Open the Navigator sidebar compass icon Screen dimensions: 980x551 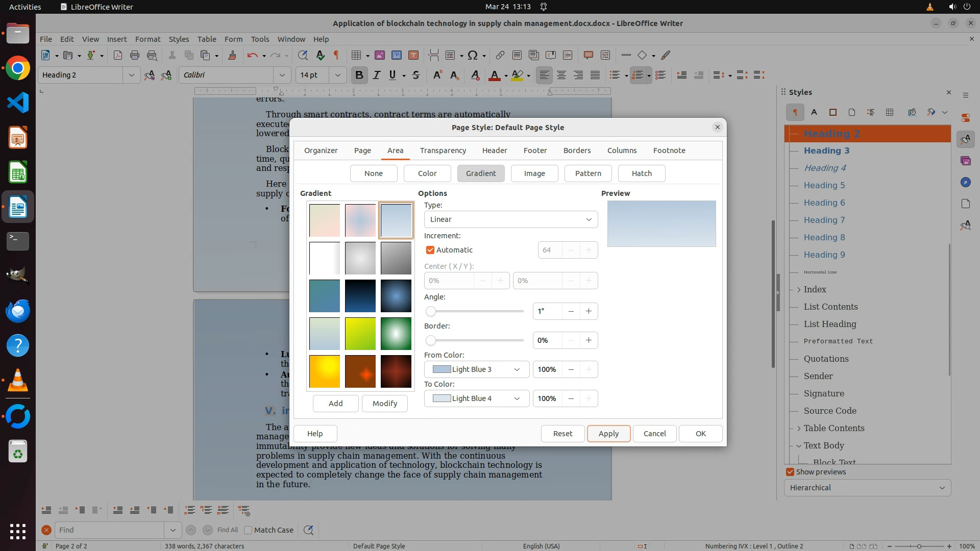[965, 182]
